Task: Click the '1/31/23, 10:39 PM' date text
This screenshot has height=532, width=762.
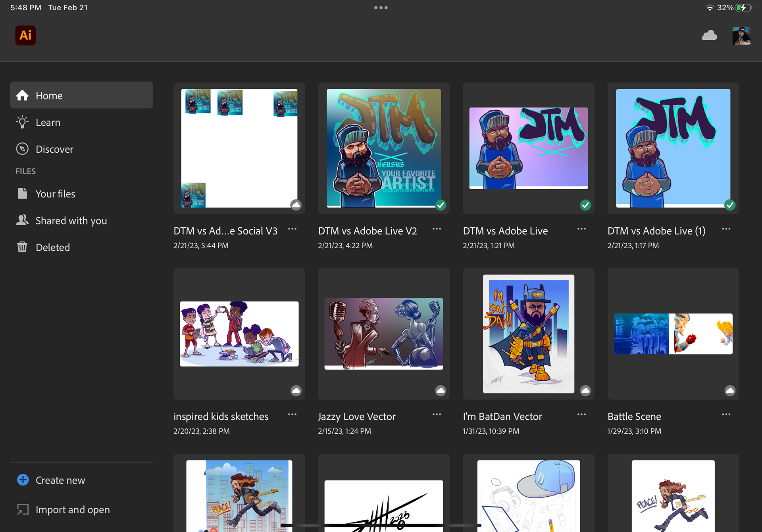Action: [x=491, y=431]
